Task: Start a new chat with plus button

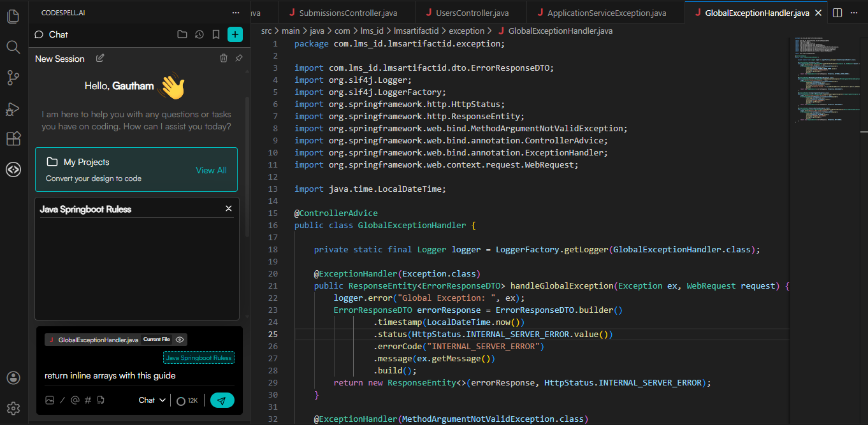Action: (x=235, y=34)
